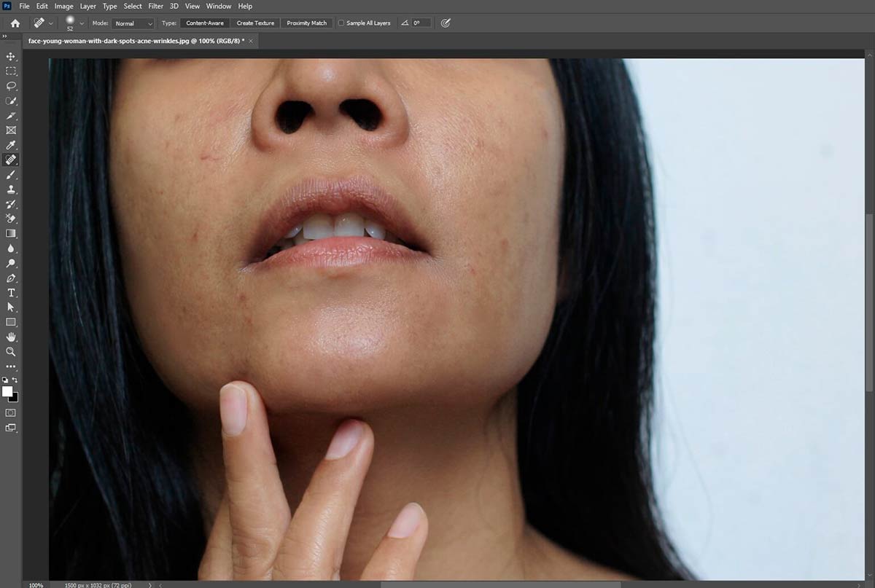Click the white foreground color swatch
The height and width of the screenshot is (588, 875).
8,392
